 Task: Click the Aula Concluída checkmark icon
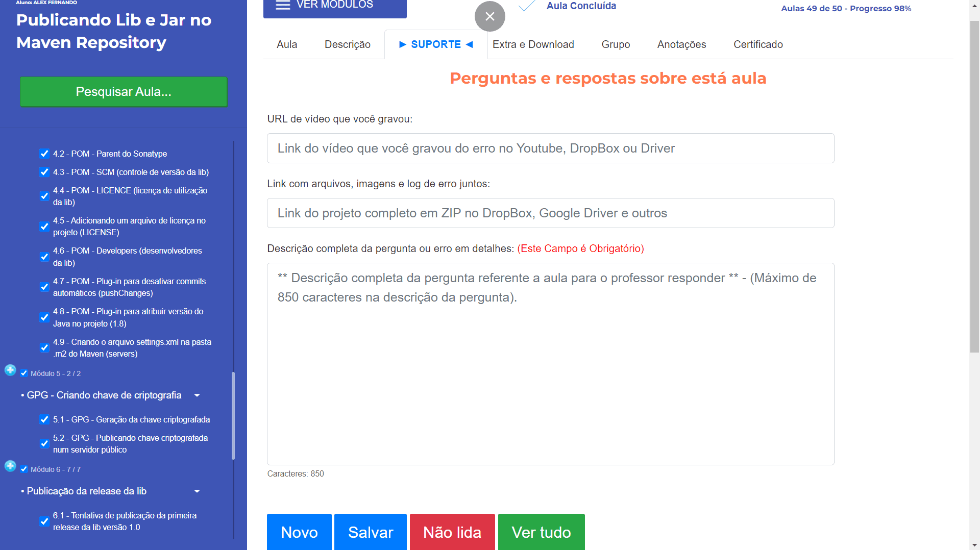pyautogui.click(x=527, y=6)
